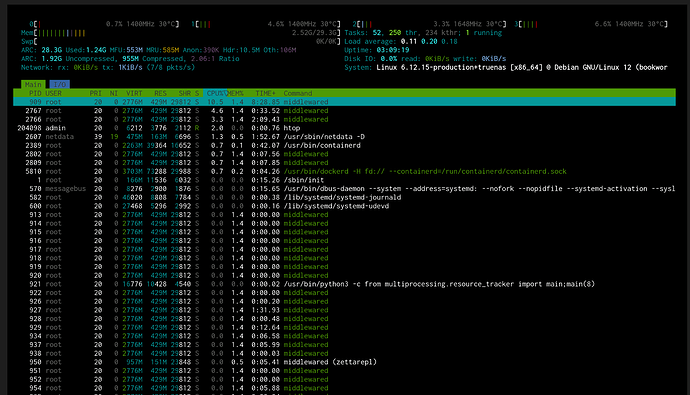This screenshot has height=395, width=690.
Task: Click the System Linux 6.12.15 info line
Action: 506,67
